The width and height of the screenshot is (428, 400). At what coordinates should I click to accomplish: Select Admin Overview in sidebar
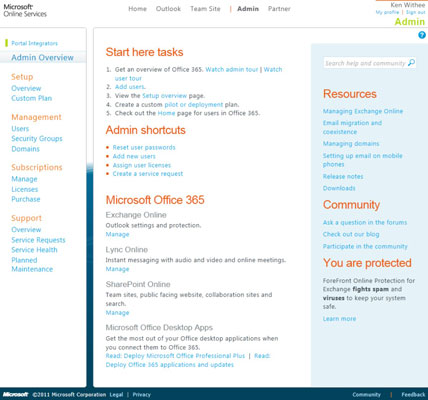point(42,58)
